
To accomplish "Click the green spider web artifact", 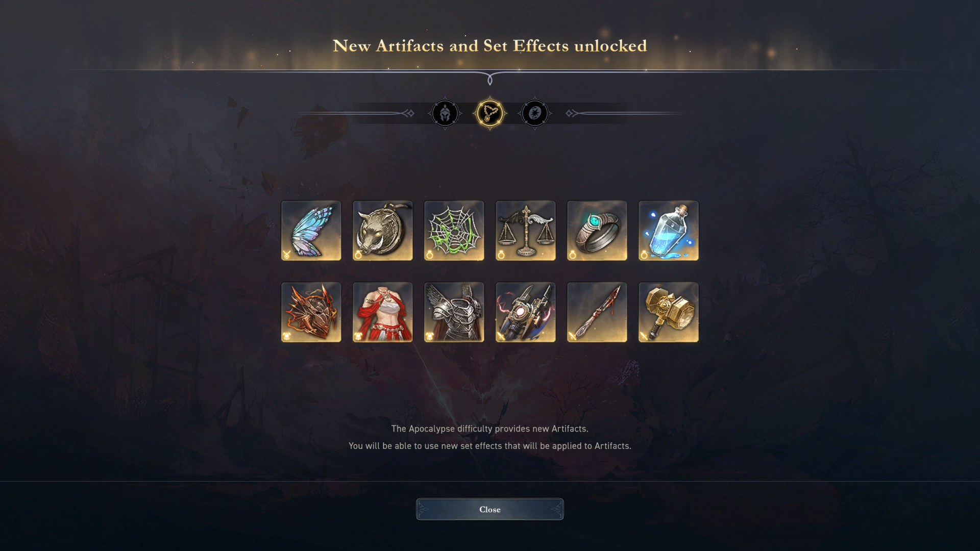I will (x=454, y=231).
